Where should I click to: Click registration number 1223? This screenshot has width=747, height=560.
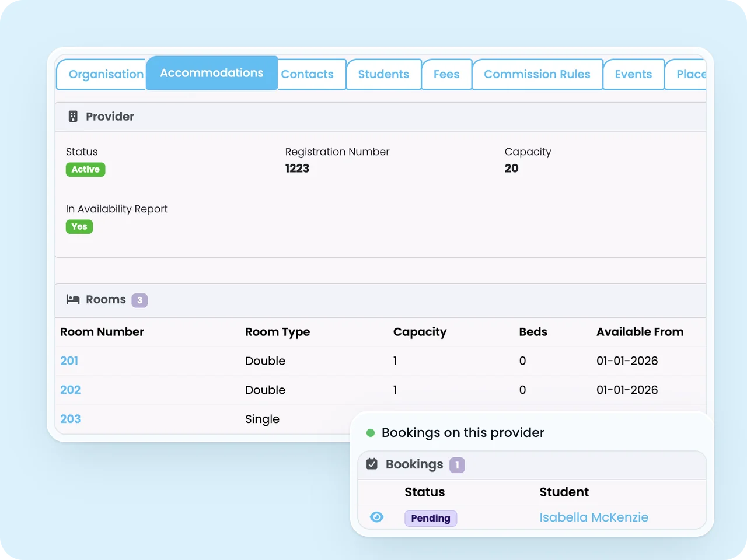click(297, 169)
